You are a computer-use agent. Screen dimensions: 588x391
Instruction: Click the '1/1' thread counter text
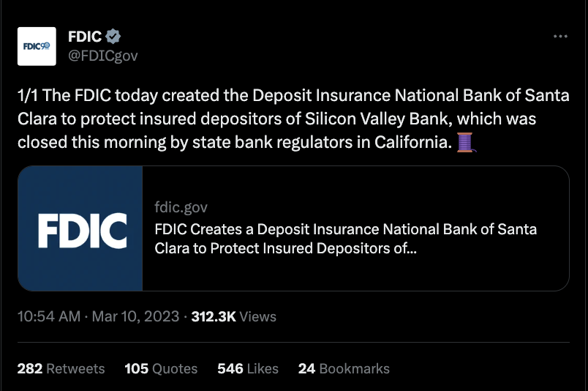tap(28, 96)
